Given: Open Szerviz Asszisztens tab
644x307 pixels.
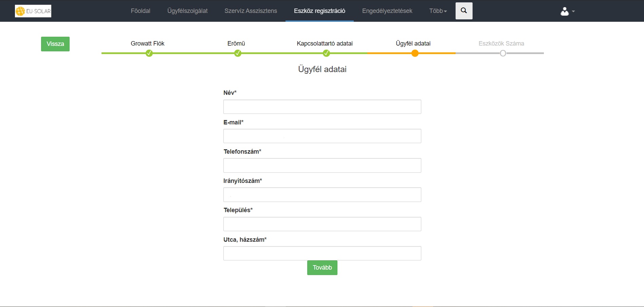Looking at the screenshot, I should [251, 11].
